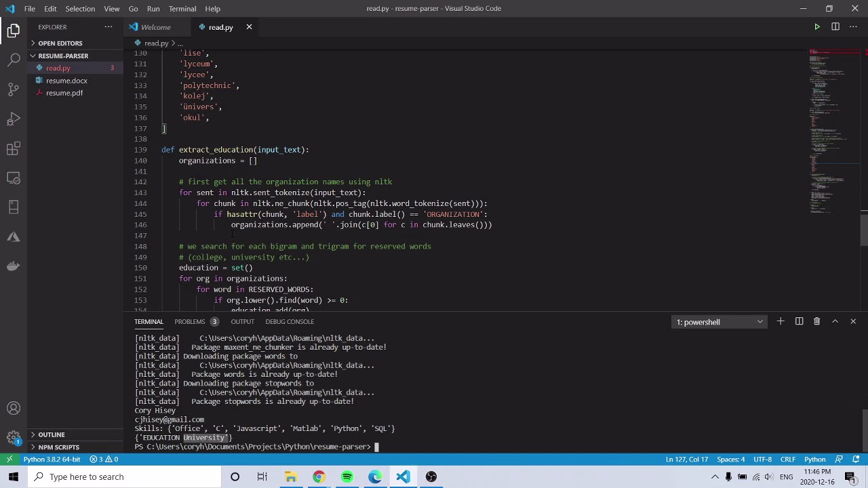
Task: Click Python language mode in status bar
Action: pos(814,460)
